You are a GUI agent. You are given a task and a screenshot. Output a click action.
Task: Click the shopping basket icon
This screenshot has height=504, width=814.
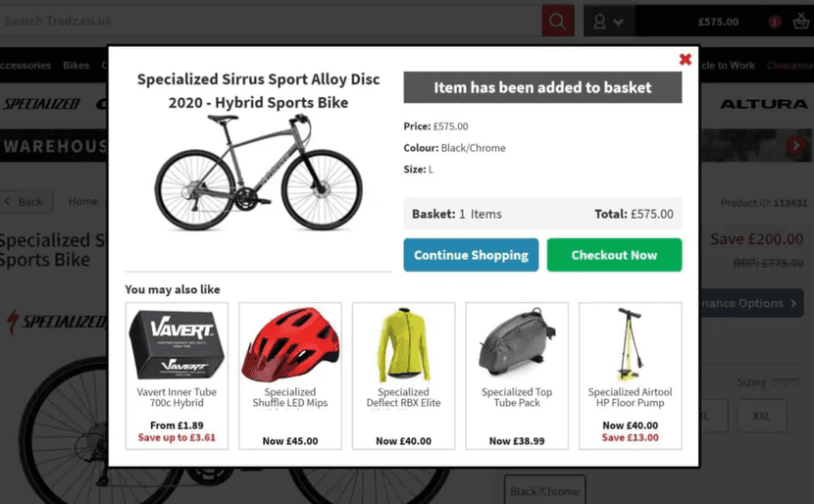[x=800, y=22]
